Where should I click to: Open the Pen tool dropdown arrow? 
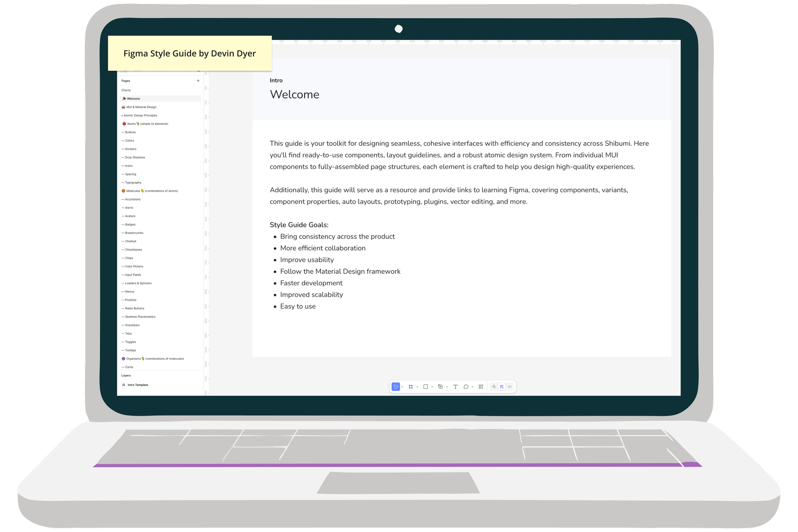(447, 387)
